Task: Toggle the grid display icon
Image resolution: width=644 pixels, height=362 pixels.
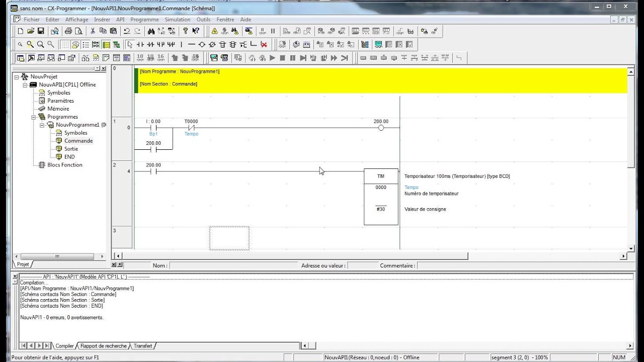Action: coord(65,44)
